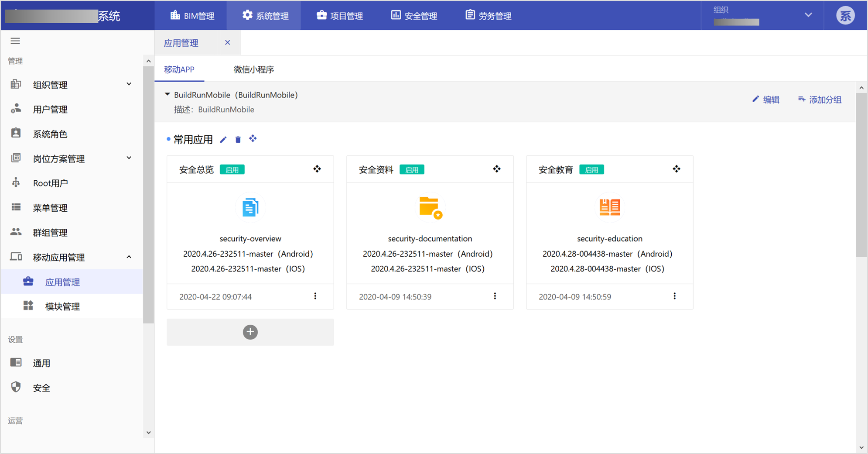Click 添加分组 button

pyautogui.click(x=820, y=100)
